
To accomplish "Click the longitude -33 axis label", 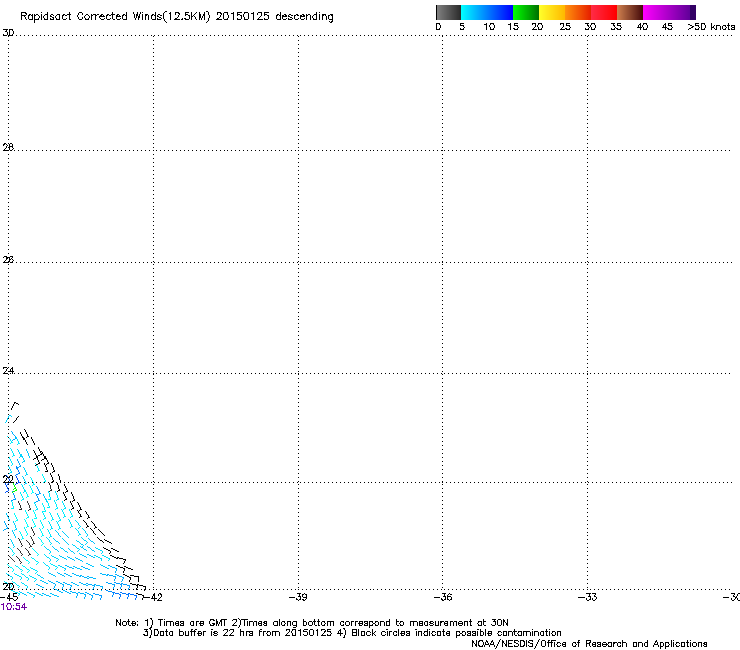I will pos(588,597).
